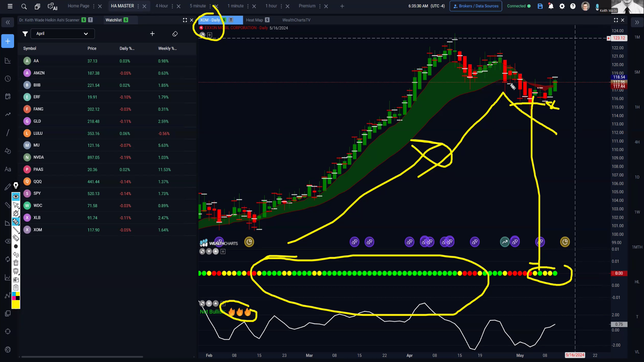Click the pen nib drawing mode icon
The image size is (644, 362).
coord(16,185)
